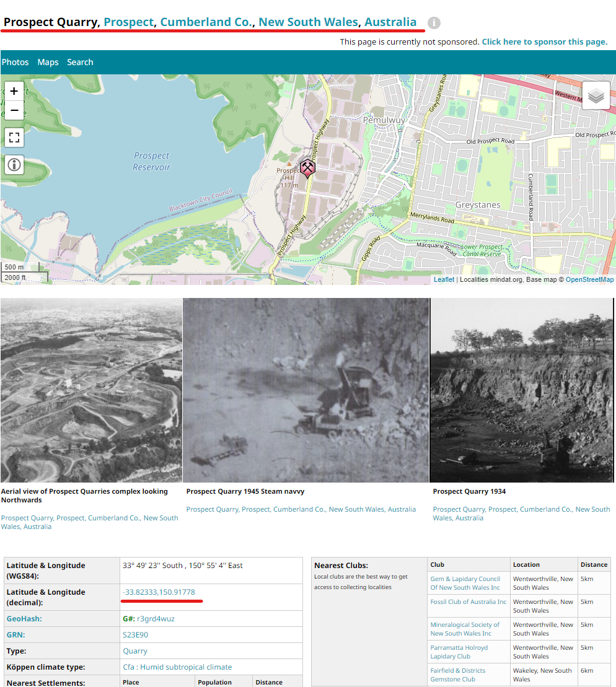Screen dimensions: 616x687
Task: Open the Prospect Quarry 1934 photo
Action: 521,390
